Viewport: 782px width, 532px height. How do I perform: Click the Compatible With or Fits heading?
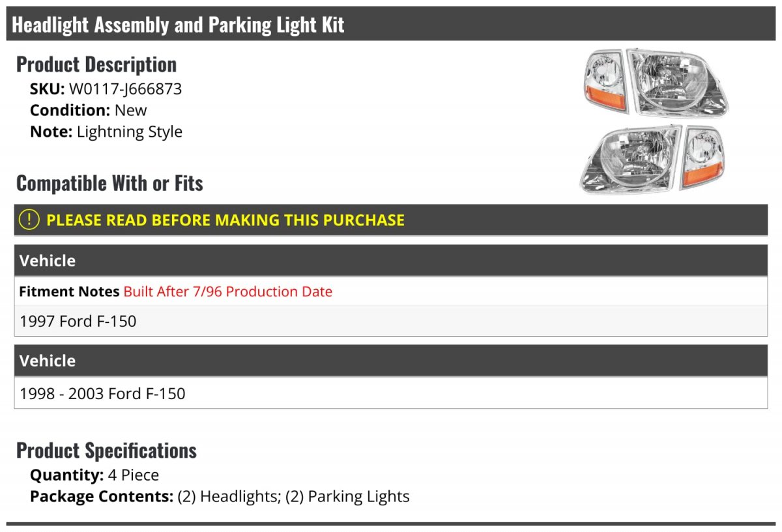pyautogui.click(x=109, y=184)
